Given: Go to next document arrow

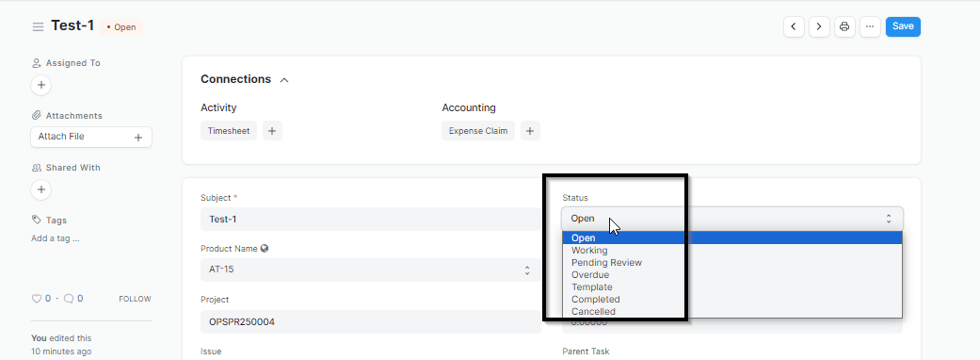Looking at the screenshot, I should click(x=819, y=26).
